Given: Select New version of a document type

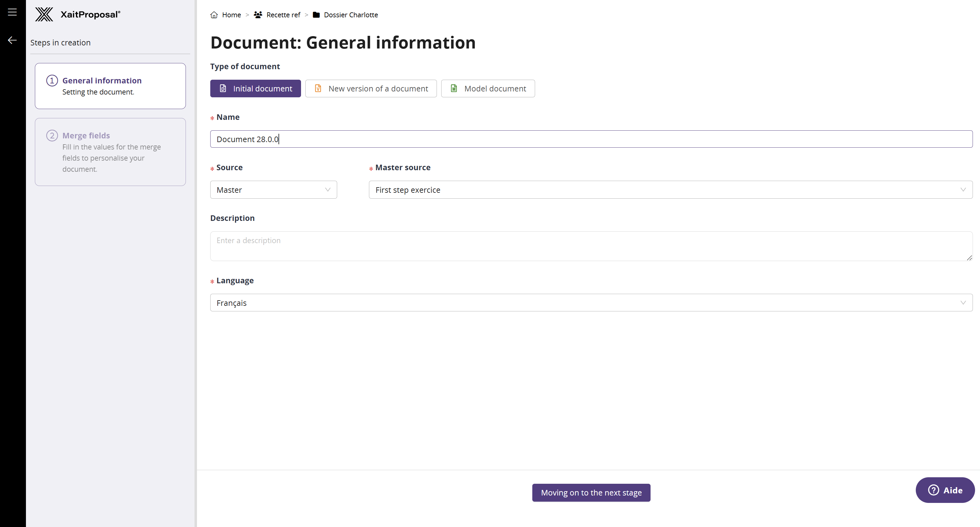Looking at the screenshot, I should pyautogui.click(x=371, y=88).
